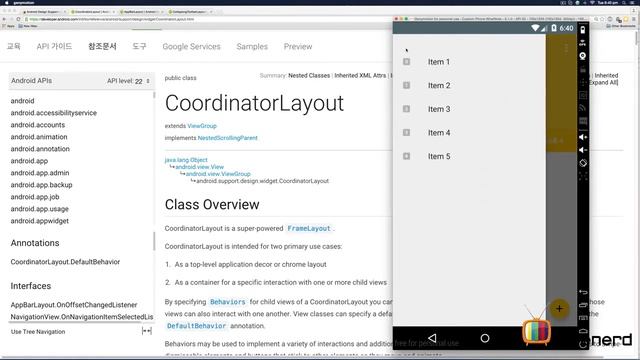Select Item 2 in navigation drawer

469,85
